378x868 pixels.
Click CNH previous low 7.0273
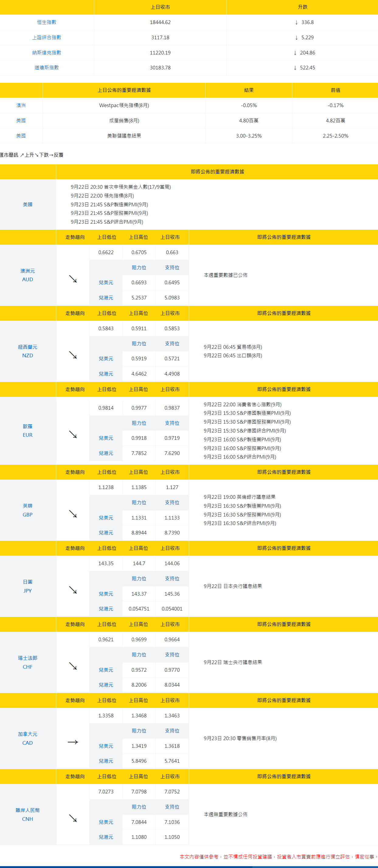pyautogui.click(x=106, y=792)
